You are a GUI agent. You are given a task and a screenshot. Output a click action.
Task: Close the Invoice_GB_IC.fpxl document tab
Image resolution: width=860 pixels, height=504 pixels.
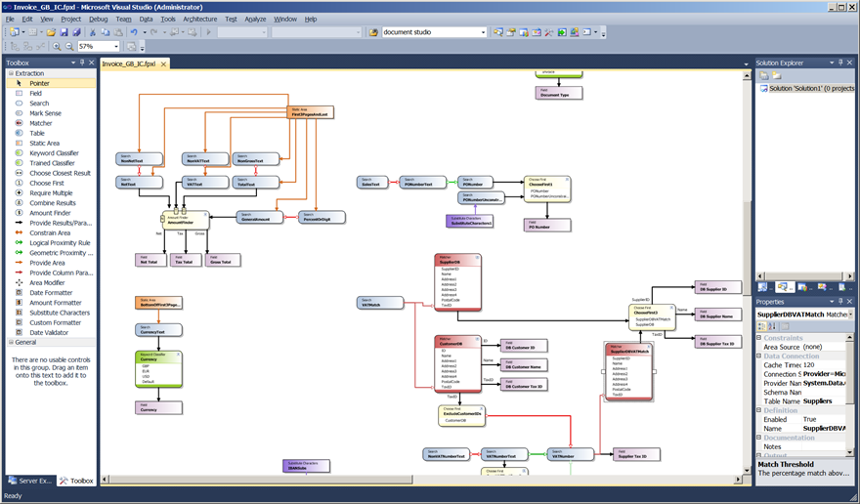pyautogui.click(x=163, y=64)
